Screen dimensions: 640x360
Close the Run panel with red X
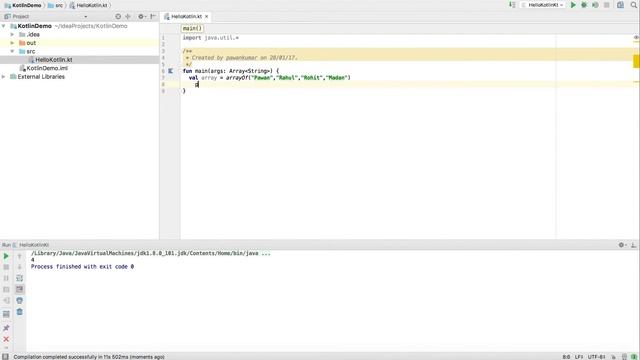coord(6,339)
